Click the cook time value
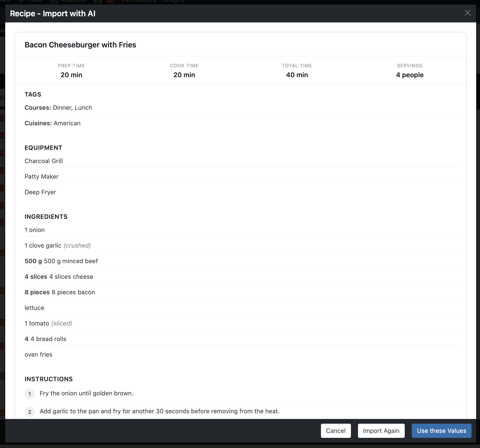 pyautogui.click(x=184, y=75)
